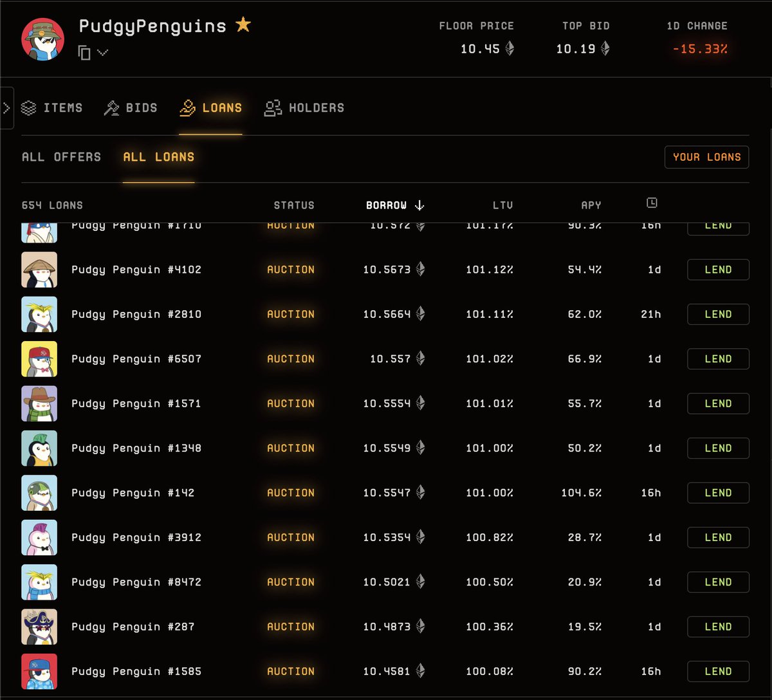The width and height of the screenshot is (772, 700).
Task: Sort by the LTV column header
Action: pos(503,205)
